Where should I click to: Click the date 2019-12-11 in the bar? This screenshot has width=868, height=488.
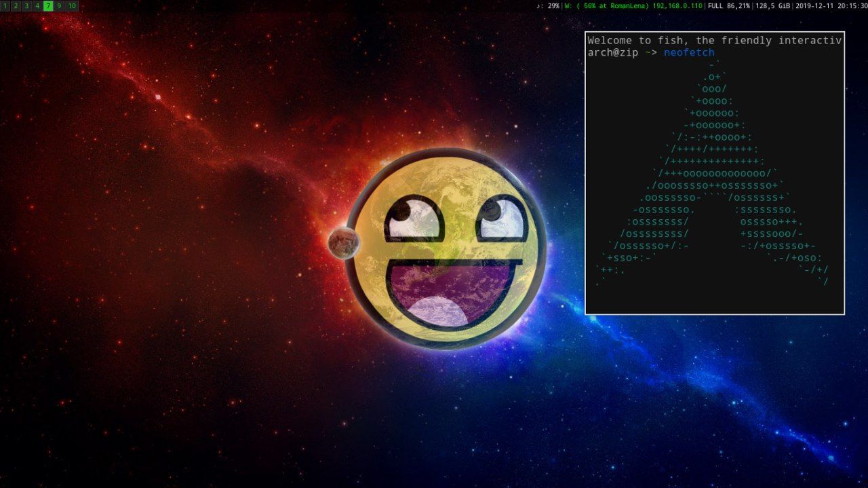click(815, 5)
